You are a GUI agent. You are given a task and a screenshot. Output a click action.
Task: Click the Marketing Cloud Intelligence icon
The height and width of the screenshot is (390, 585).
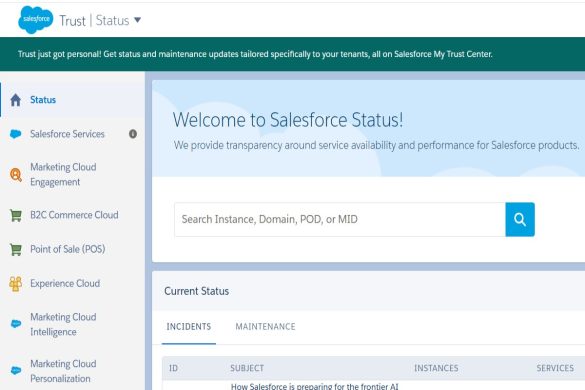(16, 324)
